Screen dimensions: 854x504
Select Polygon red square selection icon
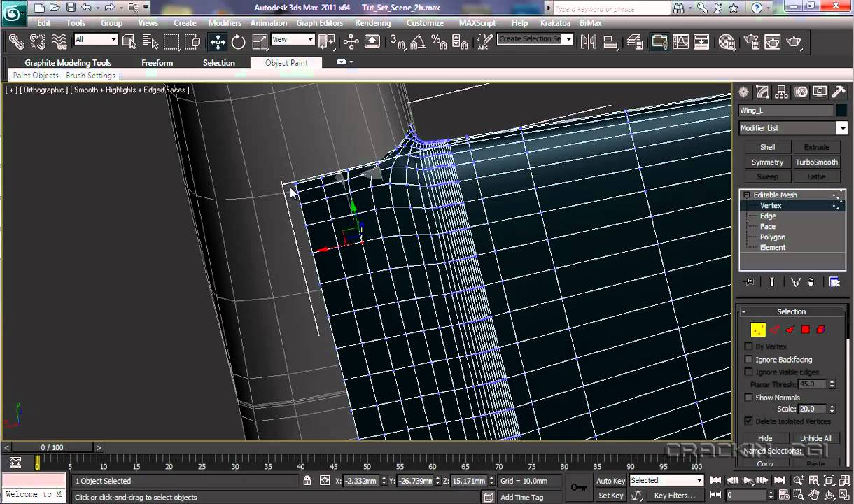pyautogui.click(x=806, y=329)
